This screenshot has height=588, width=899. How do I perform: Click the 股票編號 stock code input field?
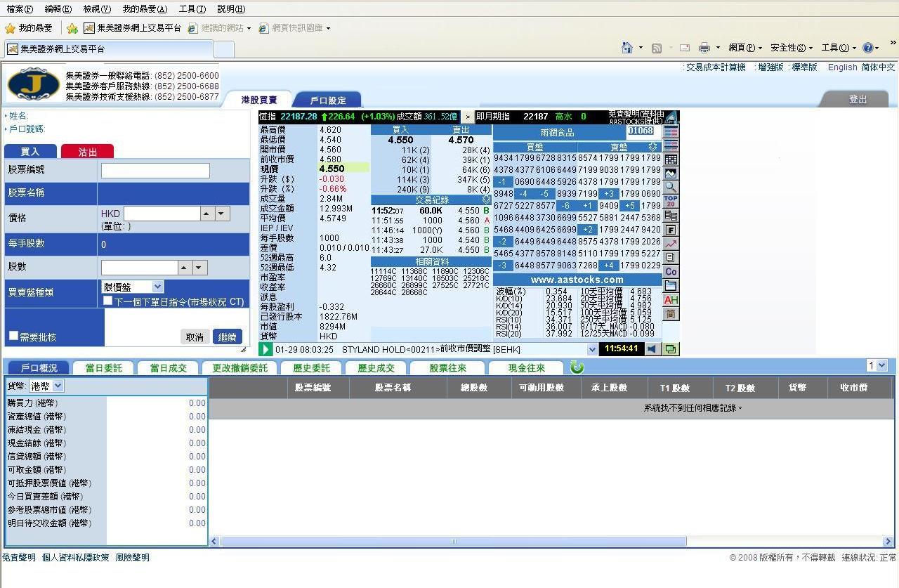click(155, 171)
